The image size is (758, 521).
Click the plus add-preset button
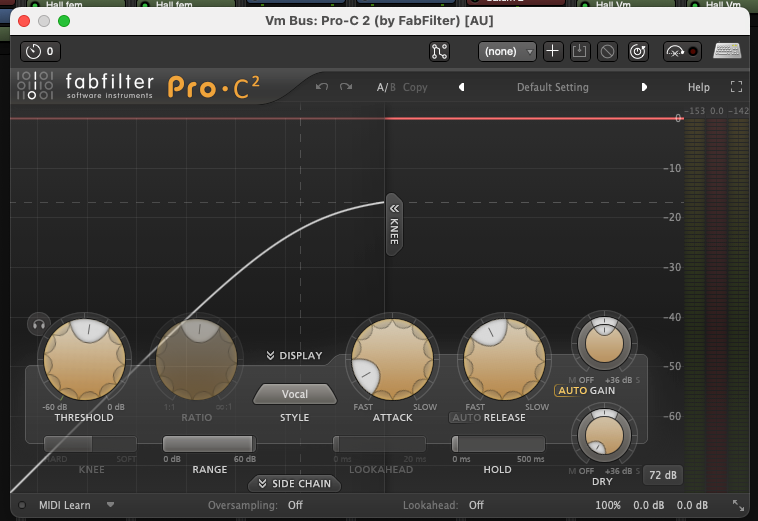click(x=553, y=51)
